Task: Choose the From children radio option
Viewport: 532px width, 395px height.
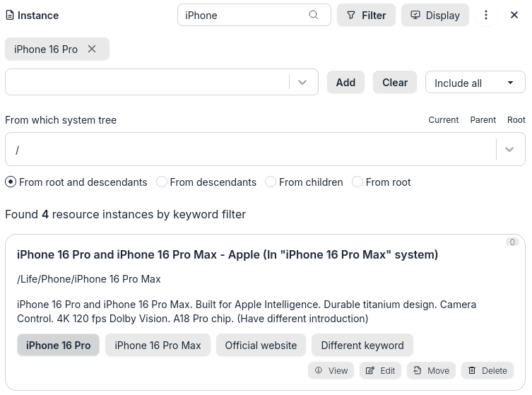Action: pos(271,182)
